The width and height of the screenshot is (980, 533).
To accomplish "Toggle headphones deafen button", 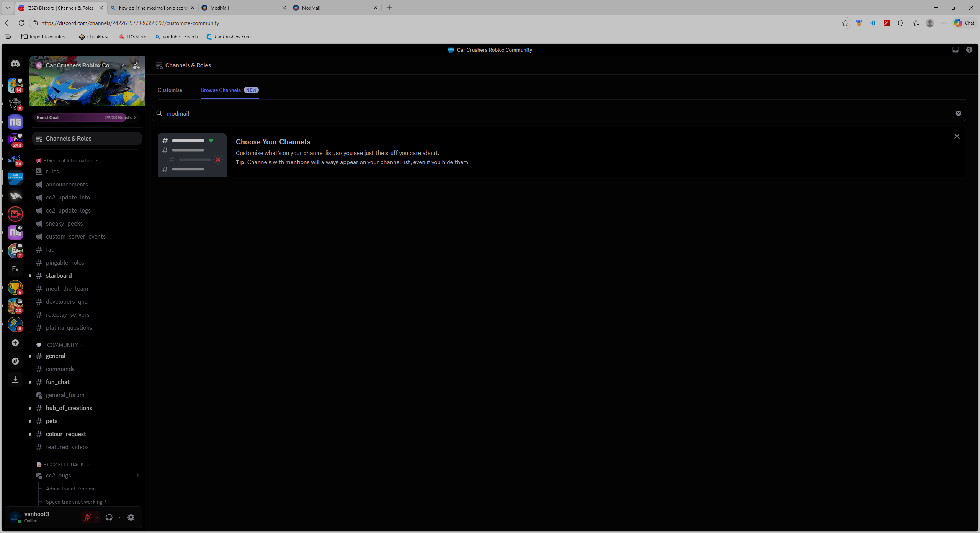I will click(x=109, y=517).
